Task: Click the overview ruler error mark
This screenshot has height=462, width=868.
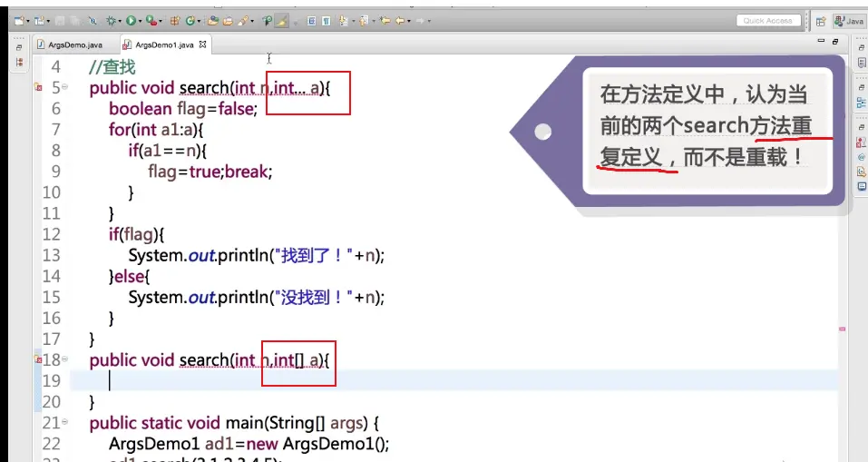Action: point(842,329)
